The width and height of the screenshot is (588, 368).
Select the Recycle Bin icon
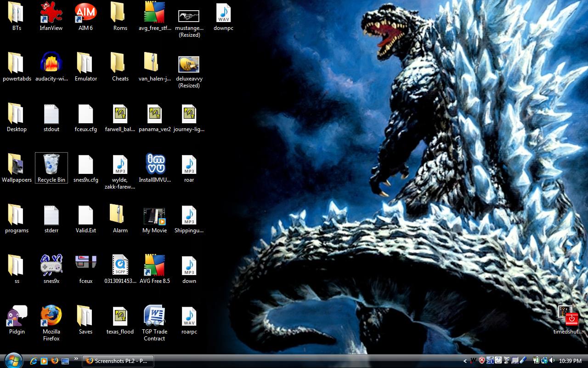51,165
